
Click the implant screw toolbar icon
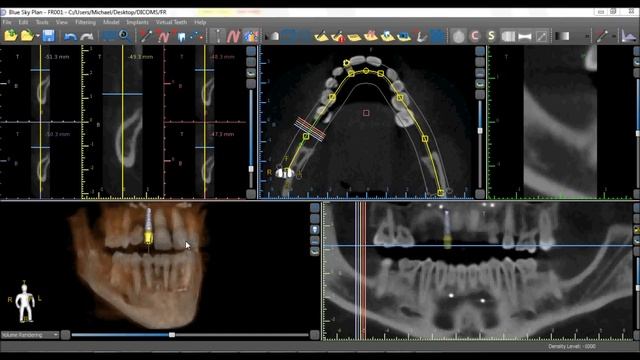point(217,36)
